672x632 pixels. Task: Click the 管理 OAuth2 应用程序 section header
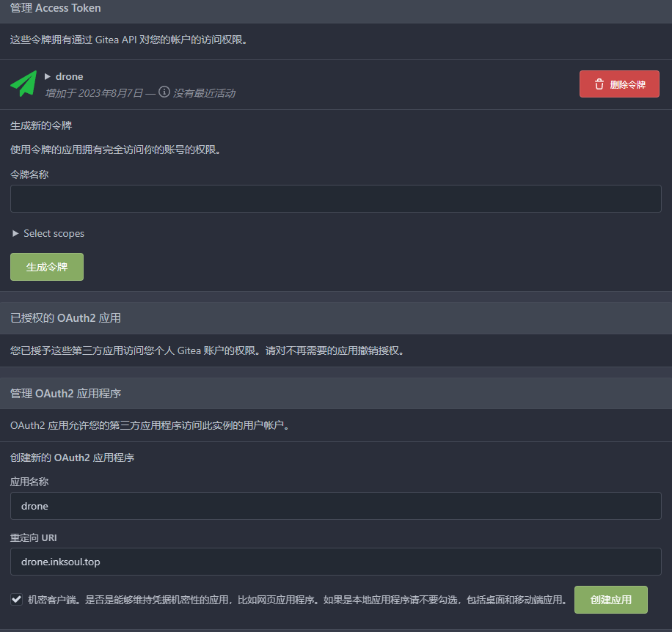click(65, 393)
